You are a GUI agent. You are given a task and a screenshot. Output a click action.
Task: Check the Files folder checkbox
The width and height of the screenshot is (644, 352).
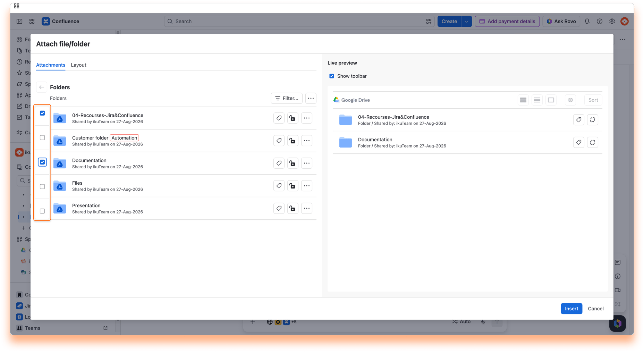[x=42, y=187]
